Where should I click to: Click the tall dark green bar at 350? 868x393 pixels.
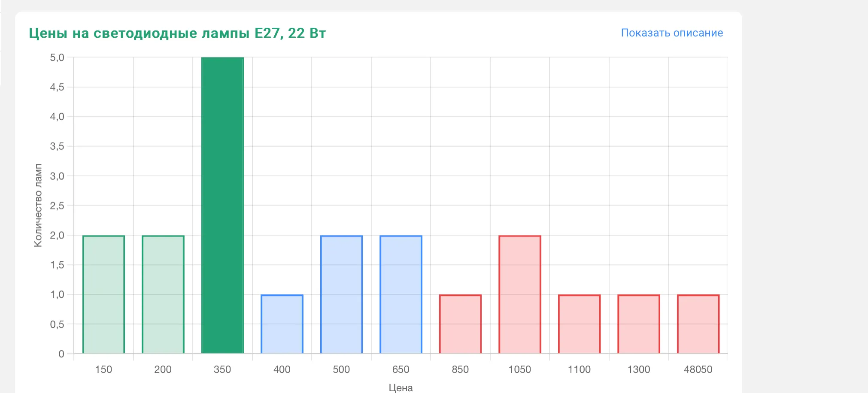click(222, 206)
